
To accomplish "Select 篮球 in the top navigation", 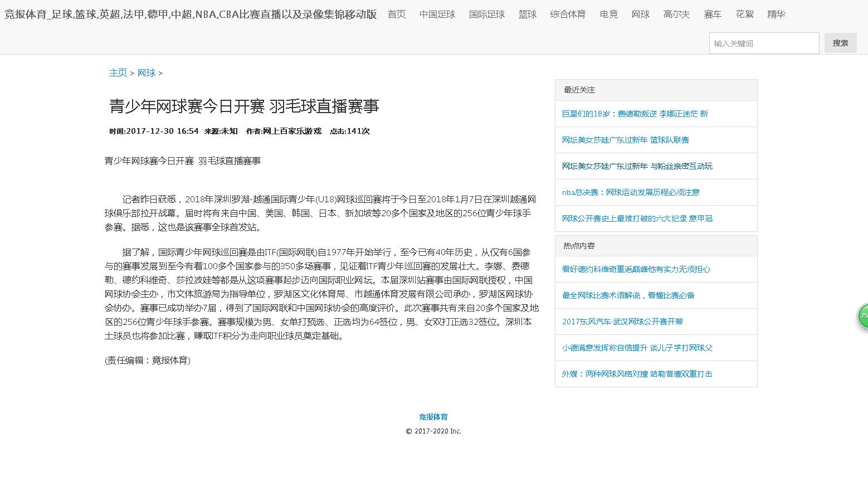I will tap(527, 14).
